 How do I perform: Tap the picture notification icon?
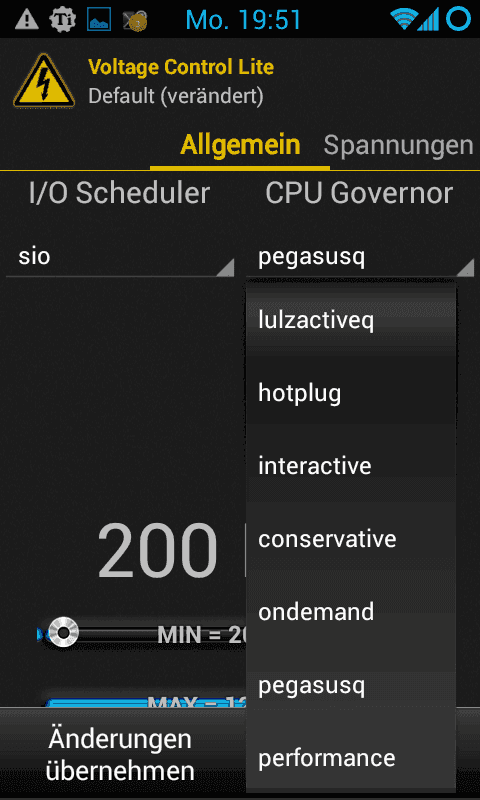[99, 20]
